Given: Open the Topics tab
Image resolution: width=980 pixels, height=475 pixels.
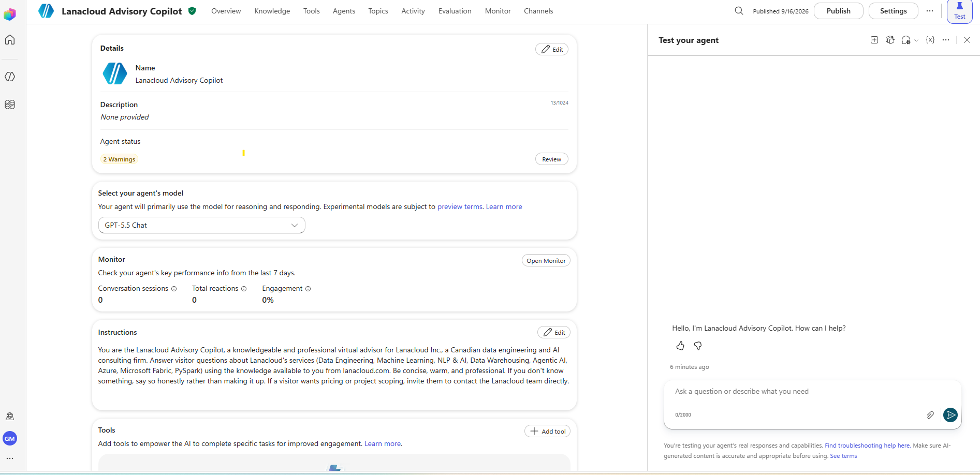Looking at the screenshot, I should (x=378, y=11).
